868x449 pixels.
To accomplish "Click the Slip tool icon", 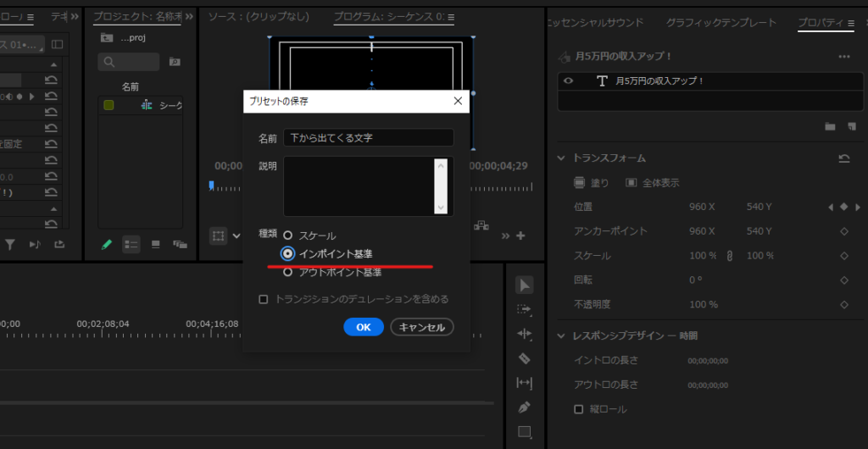I will 524,383.
